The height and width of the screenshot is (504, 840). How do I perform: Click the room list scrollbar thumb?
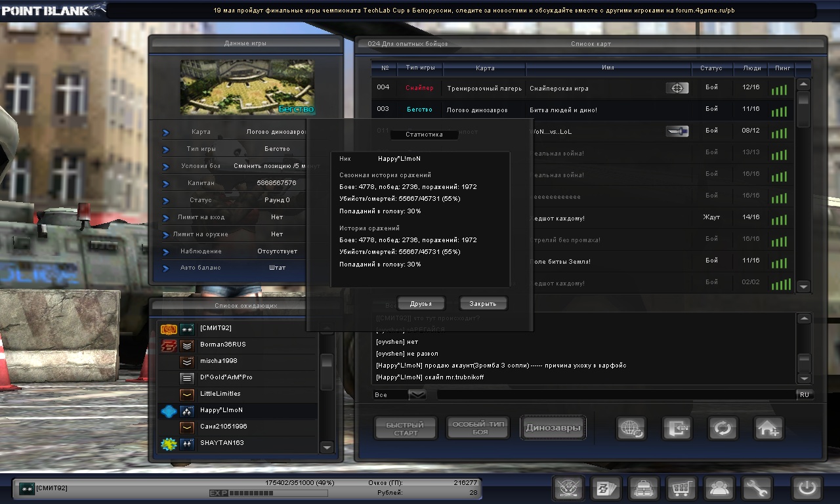point(804,109)
